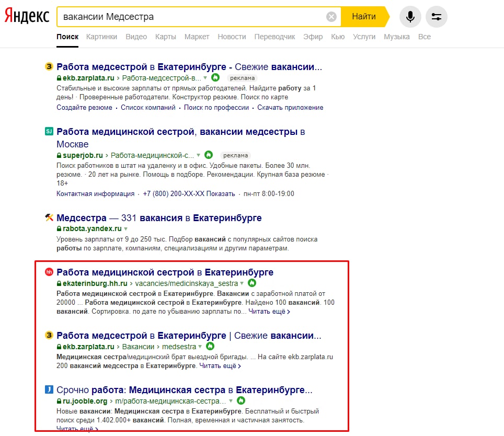The height and width of the screenshot is (436, 504).
Task: Go to the Новости tab
Action: pyautogui.click(x=232, y=37)
